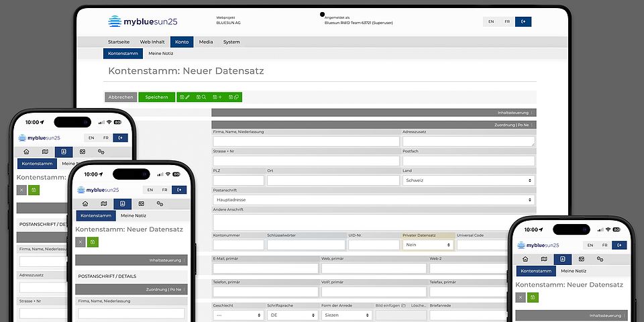Switch language to FR on the tablet
Image resolution: width=644 pixels, height=322 pixels.
point(507,21)
